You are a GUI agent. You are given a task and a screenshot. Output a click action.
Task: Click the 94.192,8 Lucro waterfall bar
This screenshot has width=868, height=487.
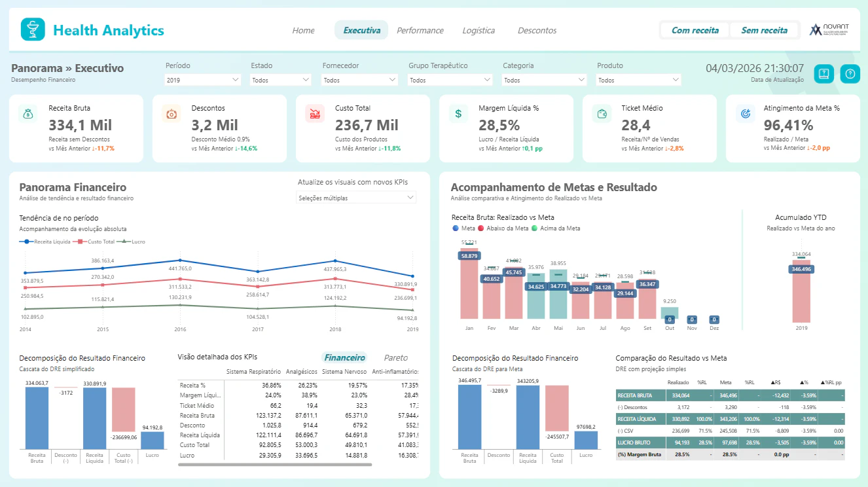click(x=153, y=440)
